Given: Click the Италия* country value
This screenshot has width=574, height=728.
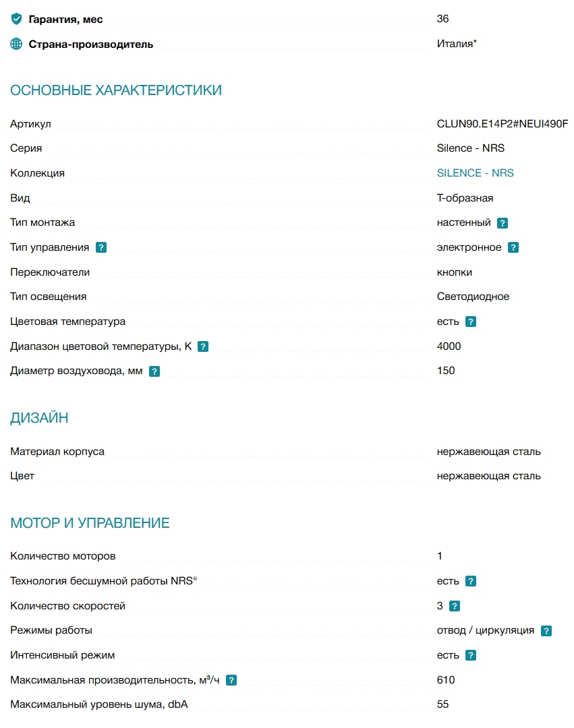Looking at the screenshot, I should pyautogui.click(x=457, y=44).
